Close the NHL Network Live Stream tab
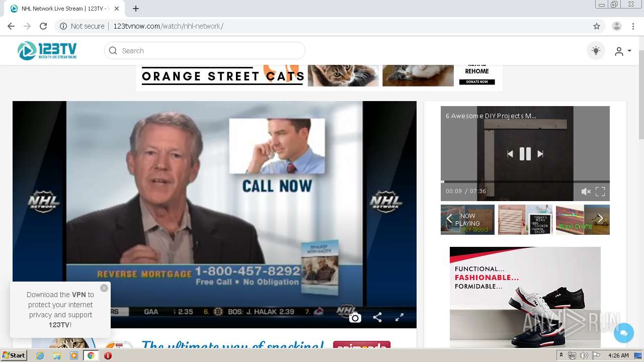 tap(117, 9)
